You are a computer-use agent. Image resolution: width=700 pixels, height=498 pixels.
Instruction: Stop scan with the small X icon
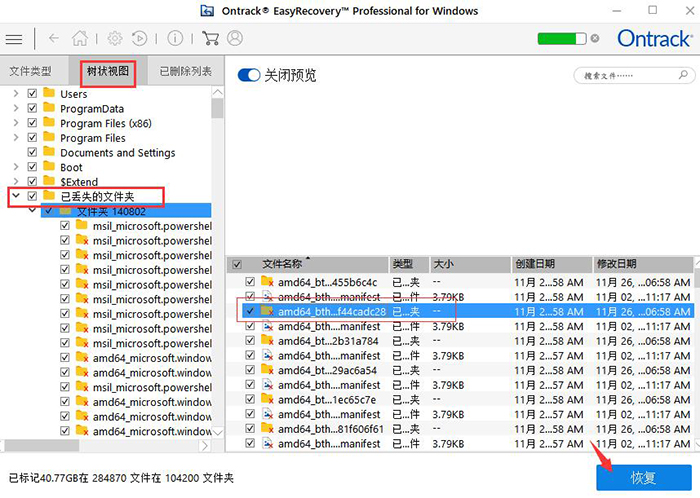[595, 38]
